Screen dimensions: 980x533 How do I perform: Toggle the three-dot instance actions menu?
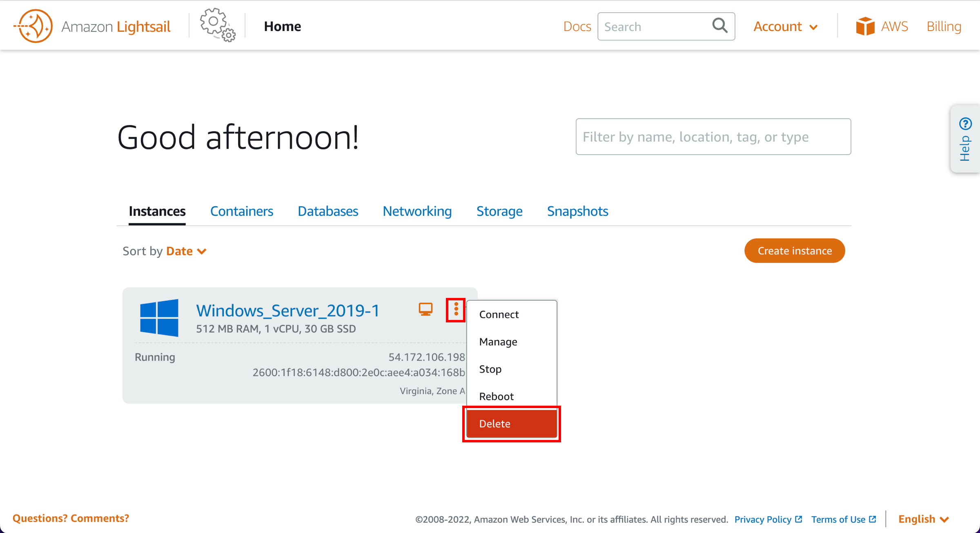(x=456, y=309)
